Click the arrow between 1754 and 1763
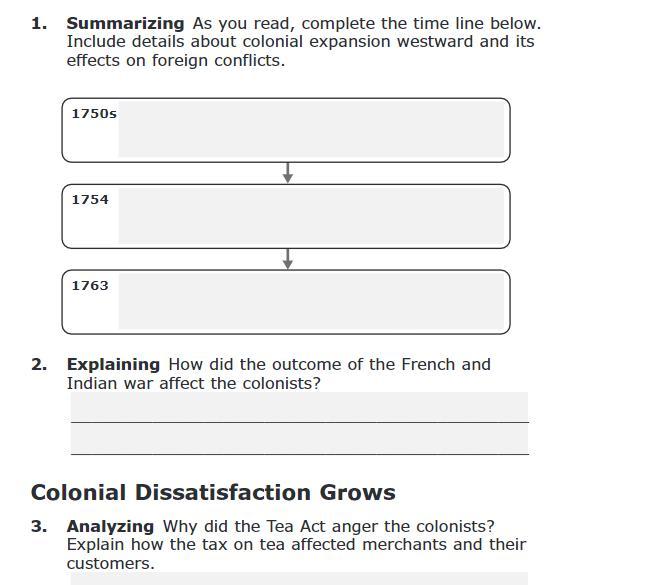Viewport: 654px width, 585px height. (x=287, y=259)
